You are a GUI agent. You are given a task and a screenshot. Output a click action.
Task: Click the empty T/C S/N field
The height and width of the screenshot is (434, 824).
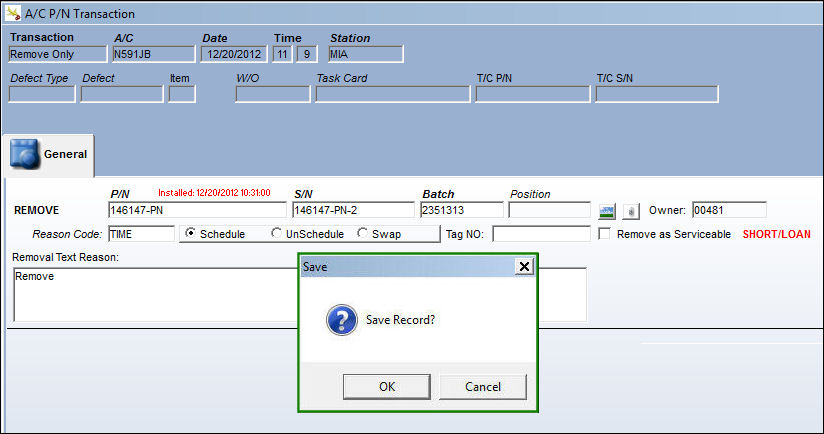[657, 94]
